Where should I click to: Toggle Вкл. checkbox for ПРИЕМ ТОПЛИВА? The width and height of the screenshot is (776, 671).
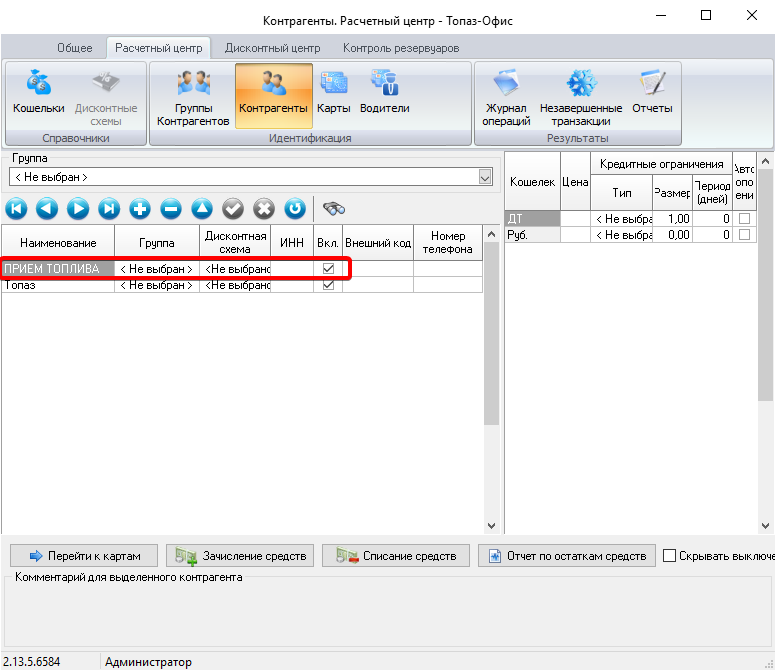328,269
